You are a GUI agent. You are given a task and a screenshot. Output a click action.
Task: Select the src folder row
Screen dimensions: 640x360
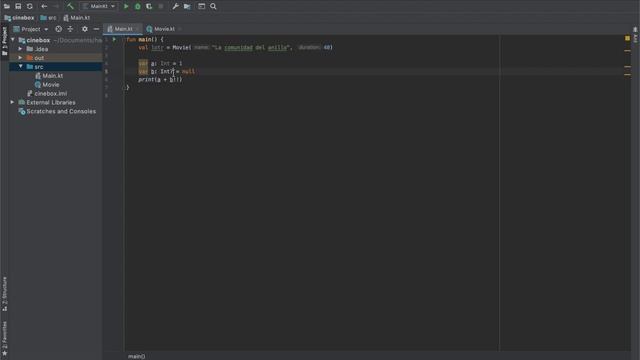56,67
